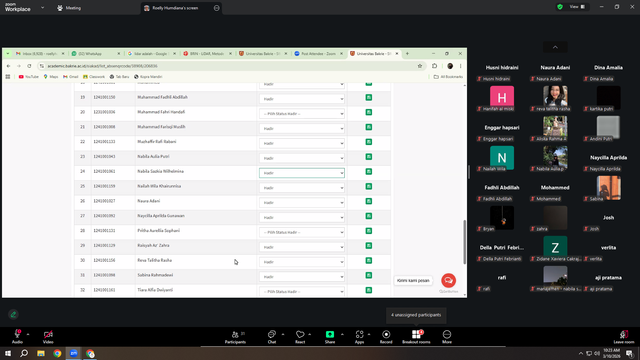Click the academic.bakrie.ac.id address bar

click(x=231, y=66)
